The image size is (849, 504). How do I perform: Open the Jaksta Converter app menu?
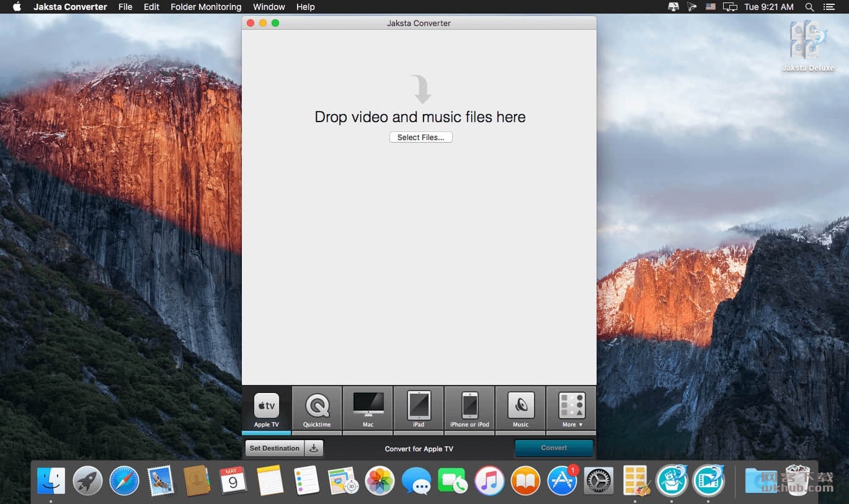click(70, 7)
